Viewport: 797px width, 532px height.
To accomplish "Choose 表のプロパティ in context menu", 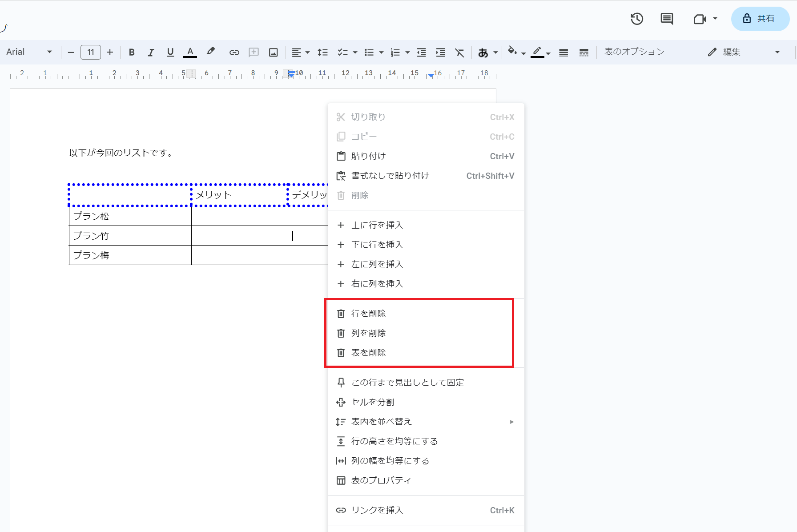I will pos(381,480).
